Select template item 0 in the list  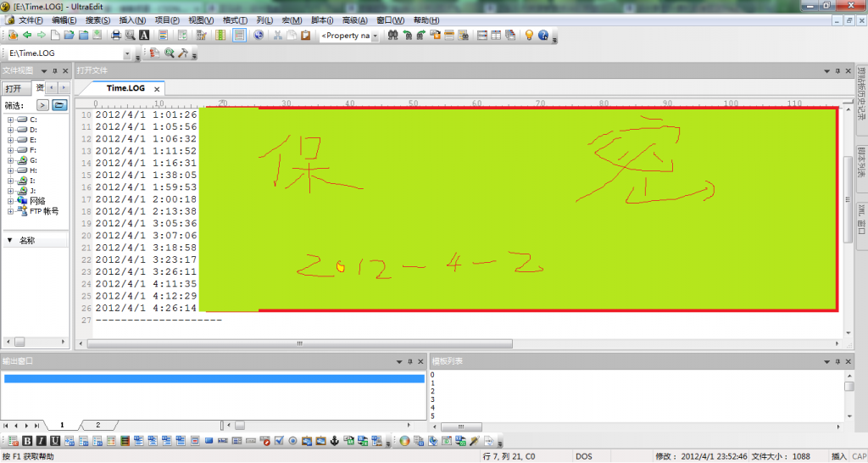432,375
